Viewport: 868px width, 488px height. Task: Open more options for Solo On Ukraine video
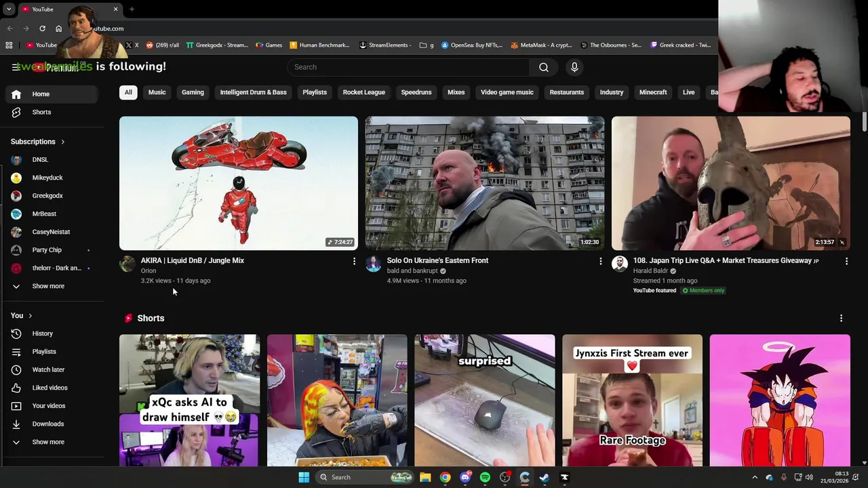600,261
